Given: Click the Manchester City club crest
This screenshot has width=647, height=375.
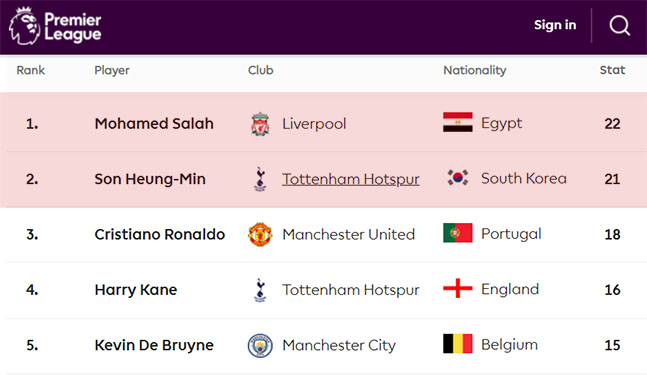Looking at the screenshot, I should pos(260,345).
